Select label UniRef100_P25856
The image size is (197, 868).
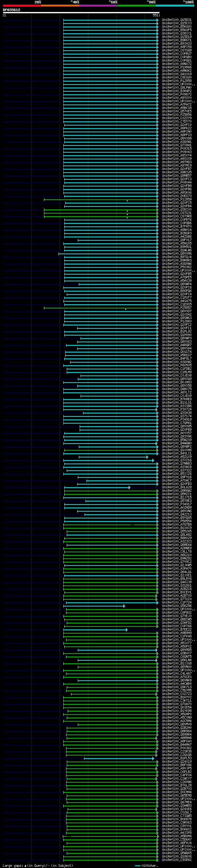point(176,115)
